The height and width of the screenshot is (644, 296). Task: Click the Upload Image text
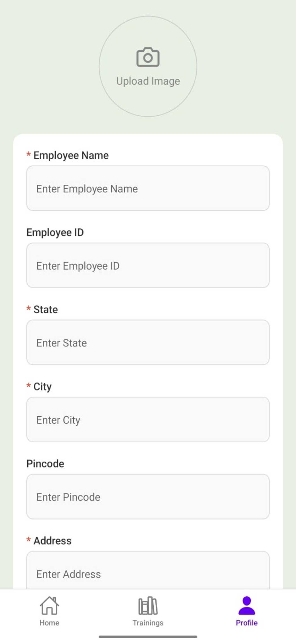point(148,81)
